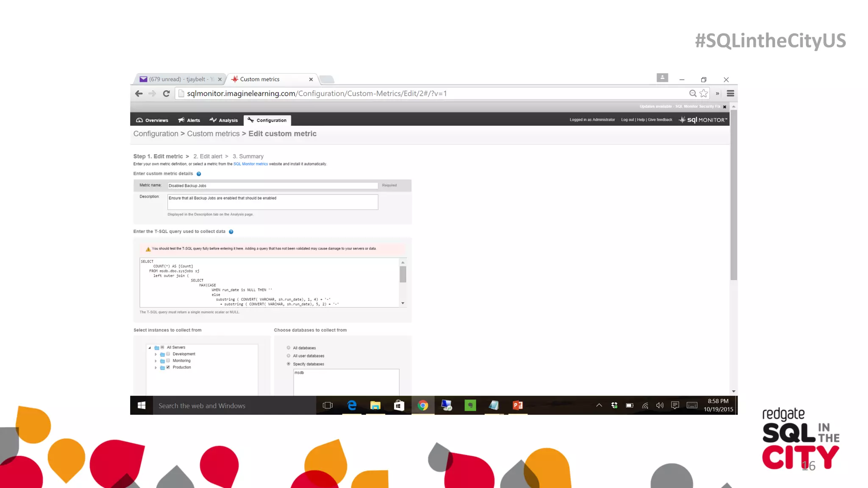Click the Metric name input field
Screen dimensions: 868x488
(272, 186)
